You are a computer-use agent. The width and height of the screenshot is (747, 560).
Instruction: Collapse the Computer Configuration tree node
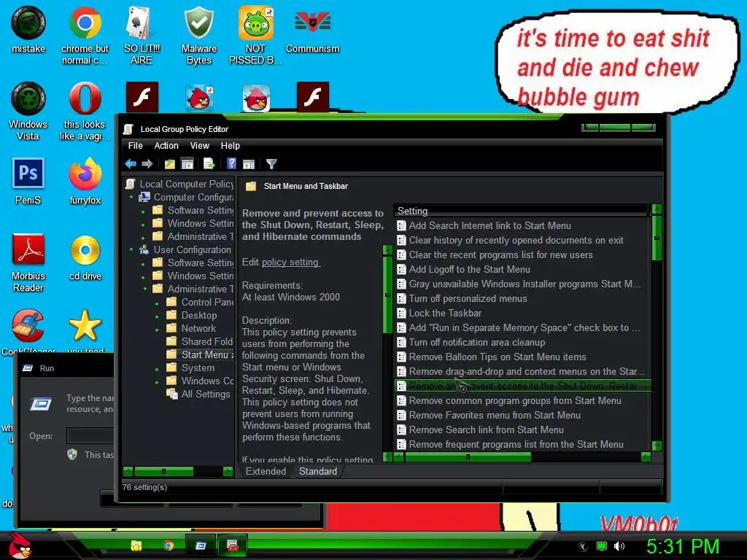pyautogui.click(x=131, y=197)
